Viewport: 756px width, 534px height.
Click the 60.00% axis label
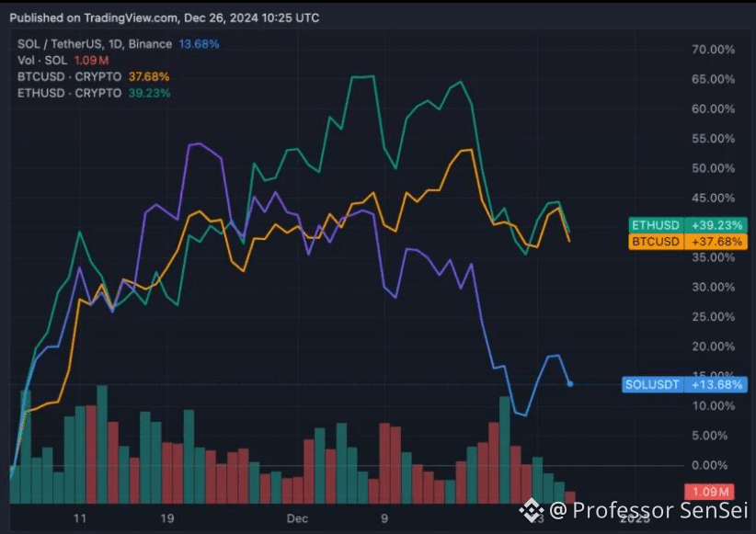pos(713,109)
